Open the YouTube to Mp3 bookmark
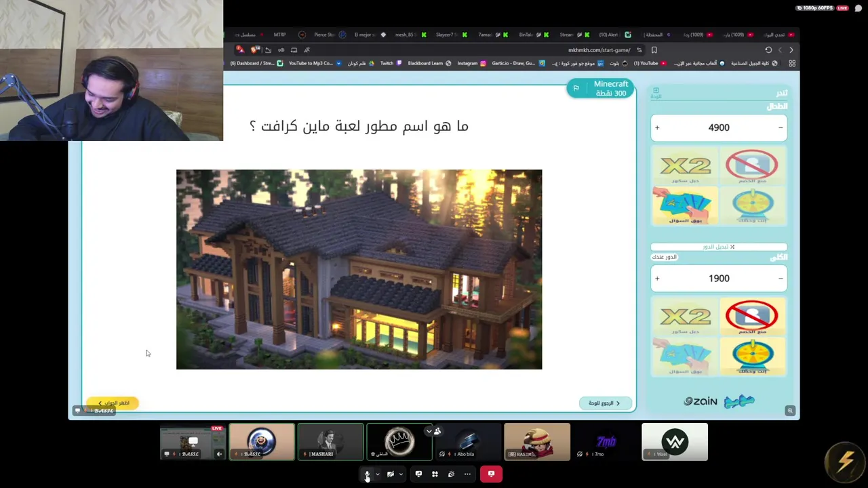Viewport: 868px width, 488px height. pos(315,64)
